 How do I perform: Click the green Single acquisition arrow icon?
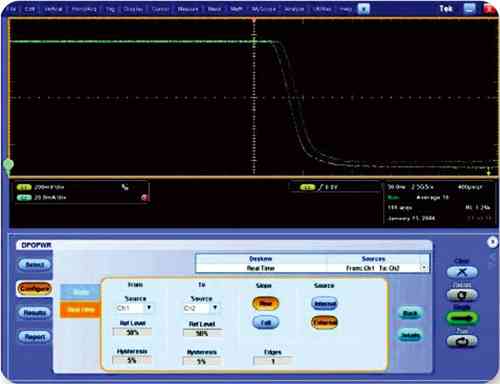coord(462,318)
